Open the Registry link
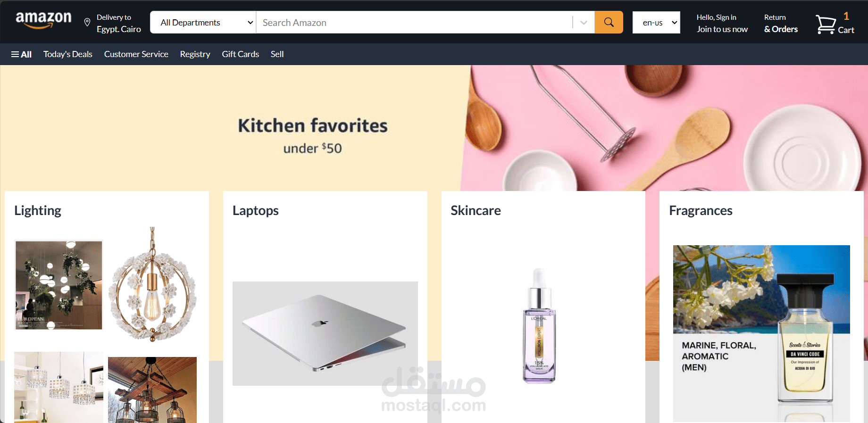The height and width of the screenshot is (423, 868). pos(195,54)
